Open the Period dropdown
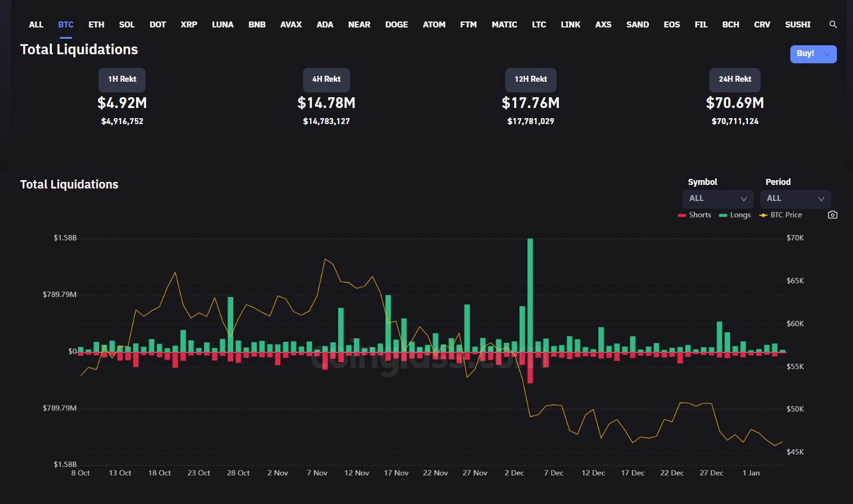The image size is (853, 504). (x=795, y=199)
